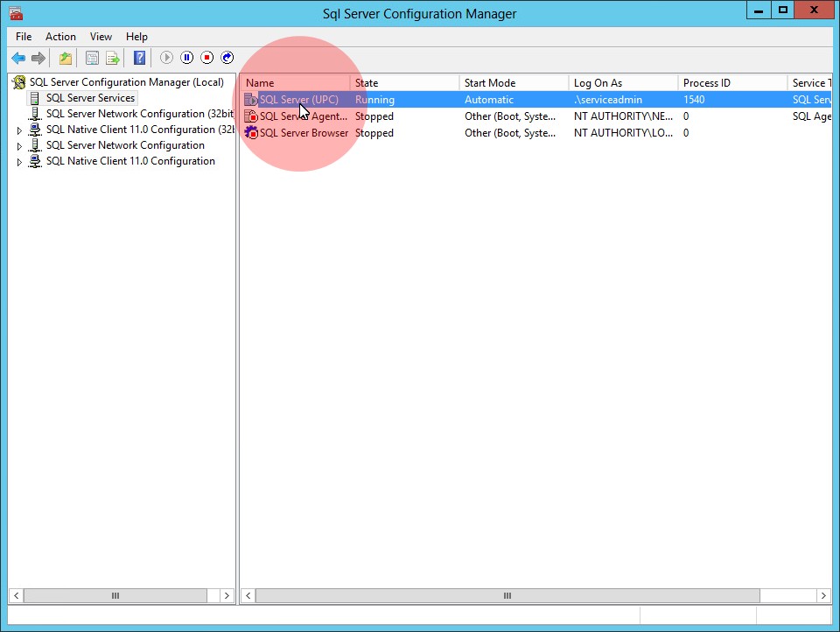Restart the selected service
Screen dimensions: 840x632
(x=227, y=58)
